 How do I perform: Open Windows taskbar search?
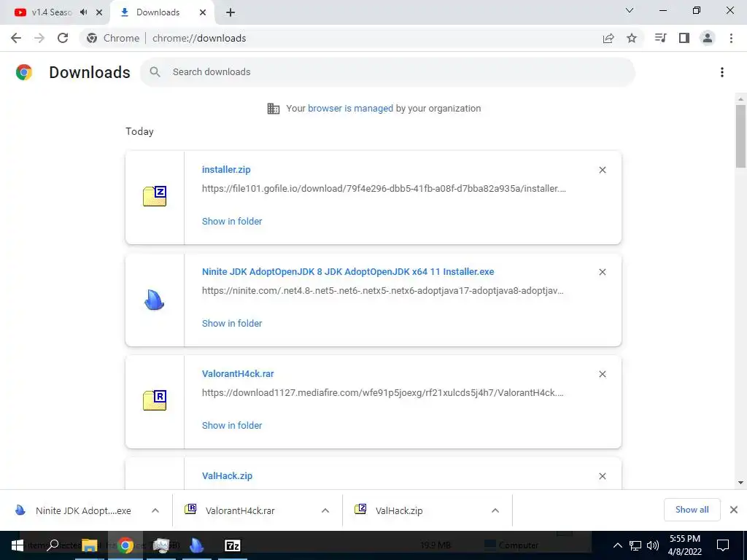(x=53, y=545)
